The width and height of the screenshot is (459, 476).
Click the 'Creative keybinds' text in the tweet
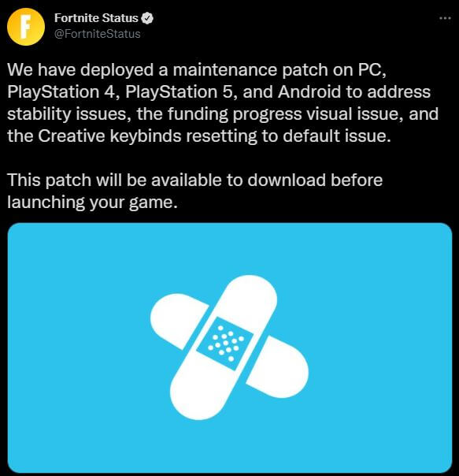pyautogui.click(x=109, y=136)
